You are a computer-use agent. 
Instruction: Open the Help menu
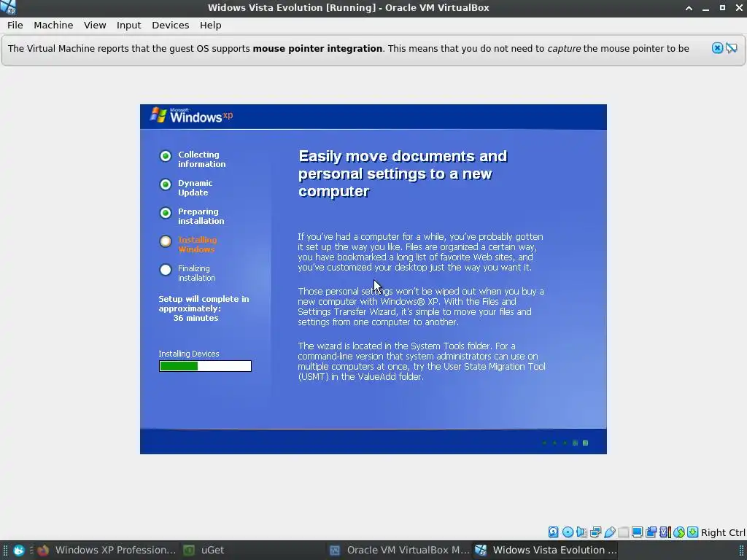[210, 26]
